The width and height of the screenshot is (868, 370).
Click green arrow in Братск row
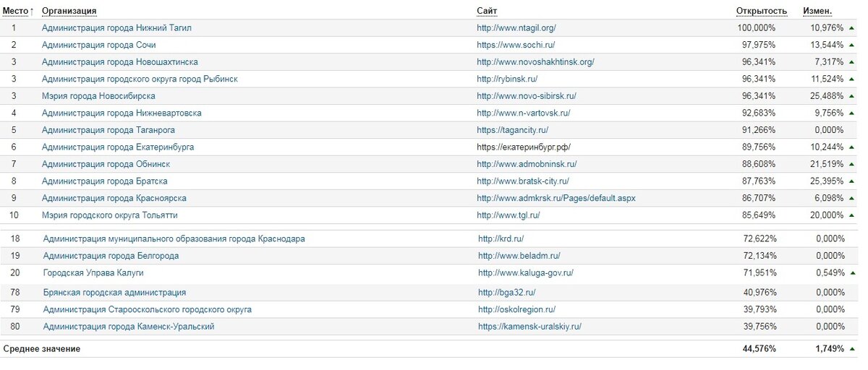click(x=852, y=181)
